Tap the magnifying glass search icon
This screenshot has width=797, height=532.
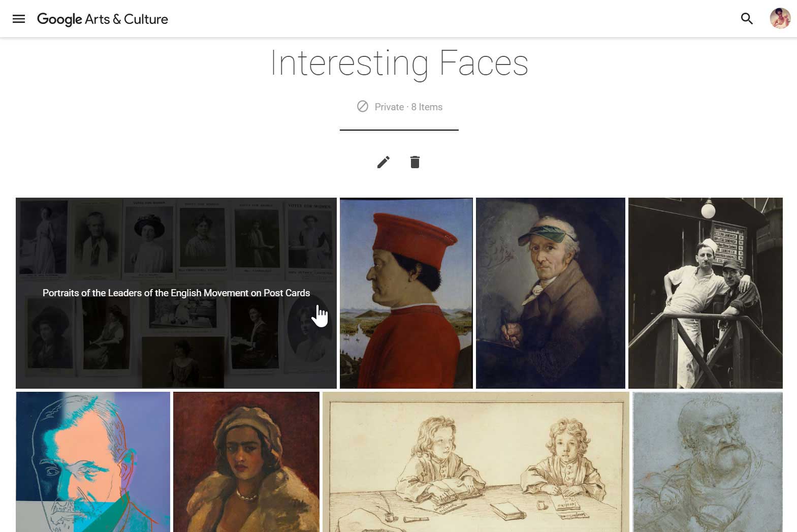click(x=747, y=18)
